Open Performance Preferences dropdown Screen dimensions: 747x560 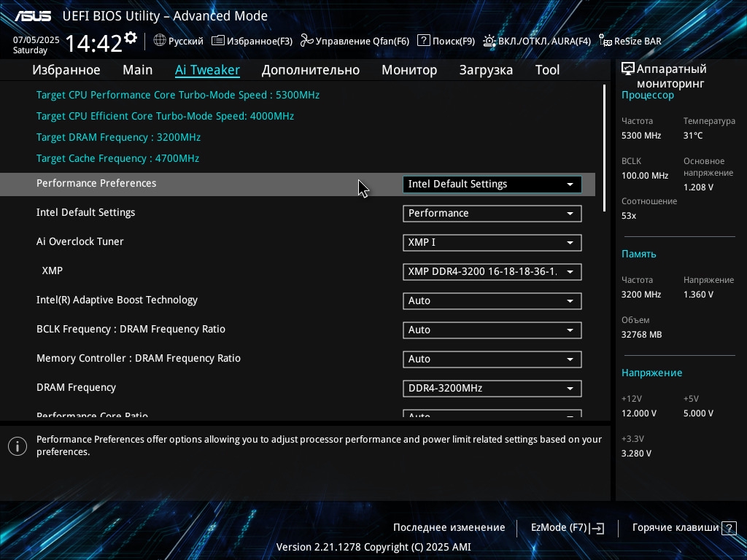(x=492, y=184)
